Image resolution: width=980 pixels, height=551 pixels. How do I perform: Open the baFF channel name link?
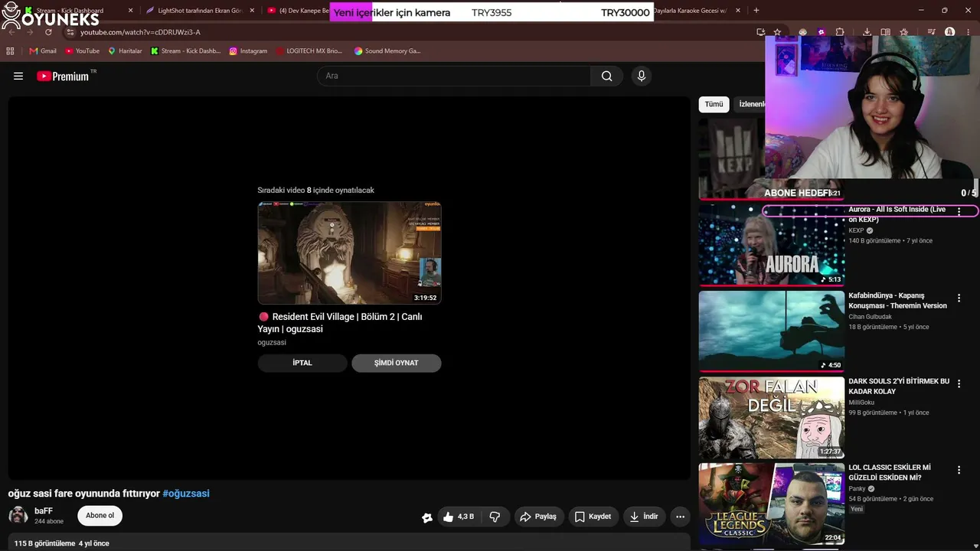(44, 511)
